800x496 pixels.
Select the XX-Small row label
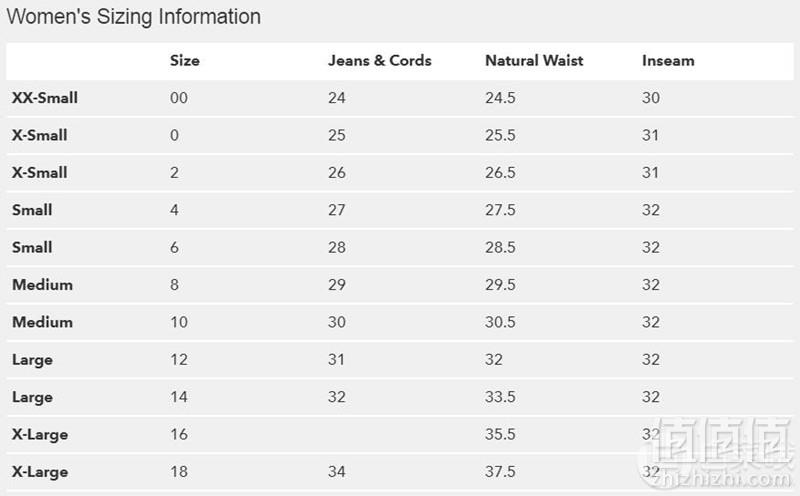pos(45,98)
